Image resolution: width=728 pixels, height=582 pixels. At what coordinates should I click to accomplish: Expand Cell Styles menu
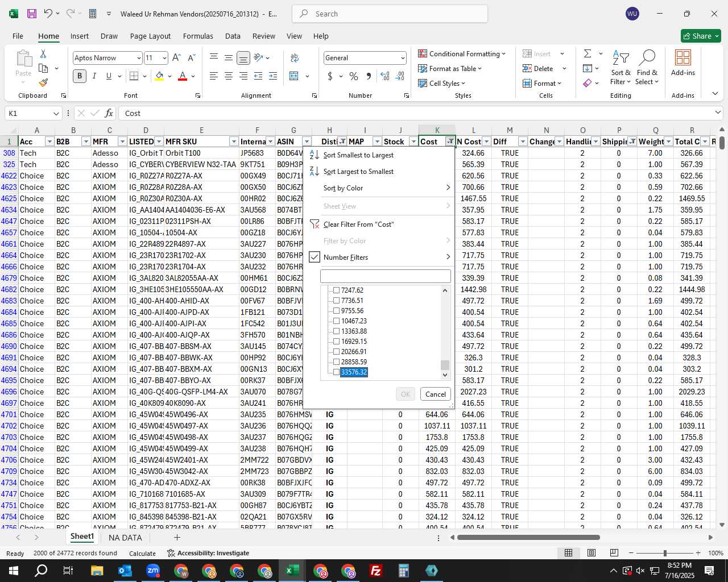tap(441, 83)
